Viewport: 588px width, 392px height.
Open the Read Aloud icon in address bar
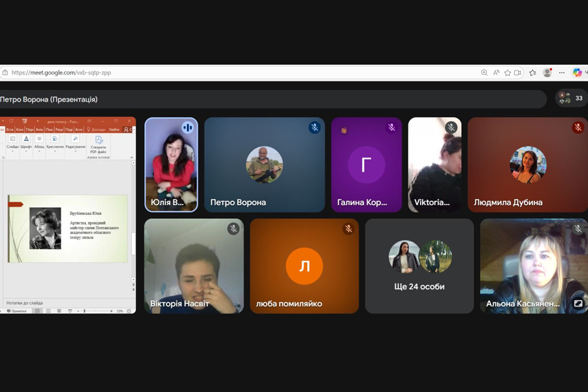tap(496, 73)
